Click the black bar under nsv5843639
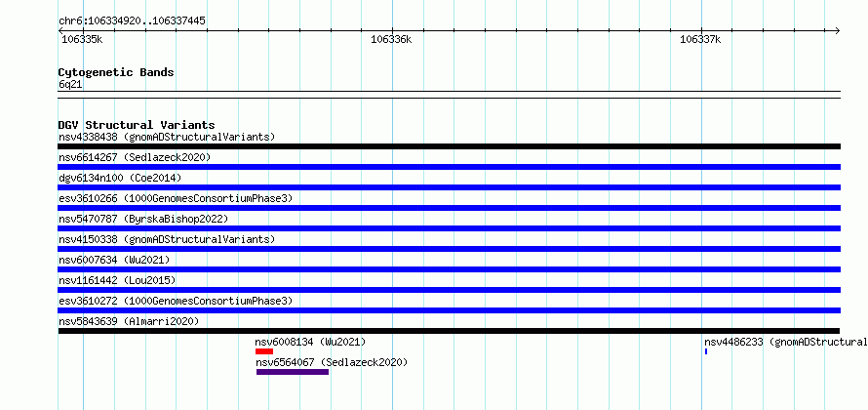This screenshot has height=410, width=868. tap(449, 331)
